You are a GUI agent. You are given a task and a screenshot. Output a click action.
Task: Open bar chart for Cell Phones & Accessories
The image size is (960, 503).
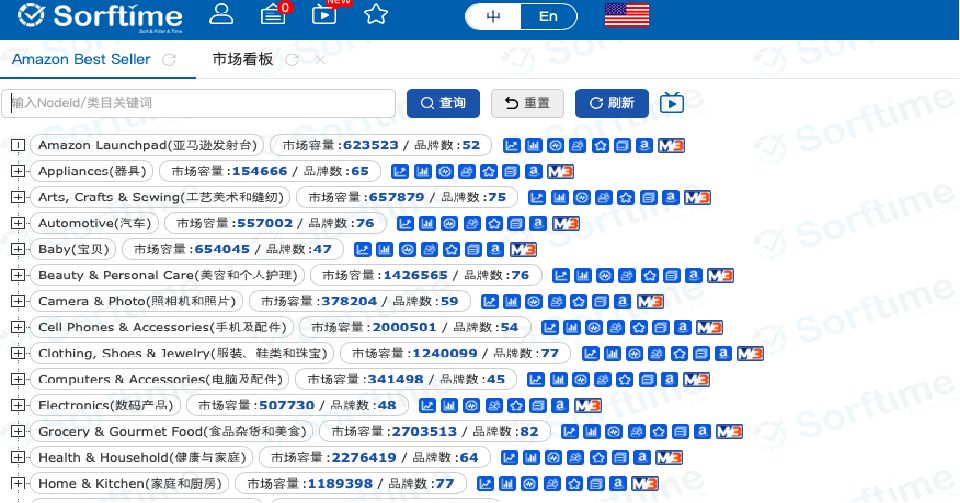coord(572,327)
